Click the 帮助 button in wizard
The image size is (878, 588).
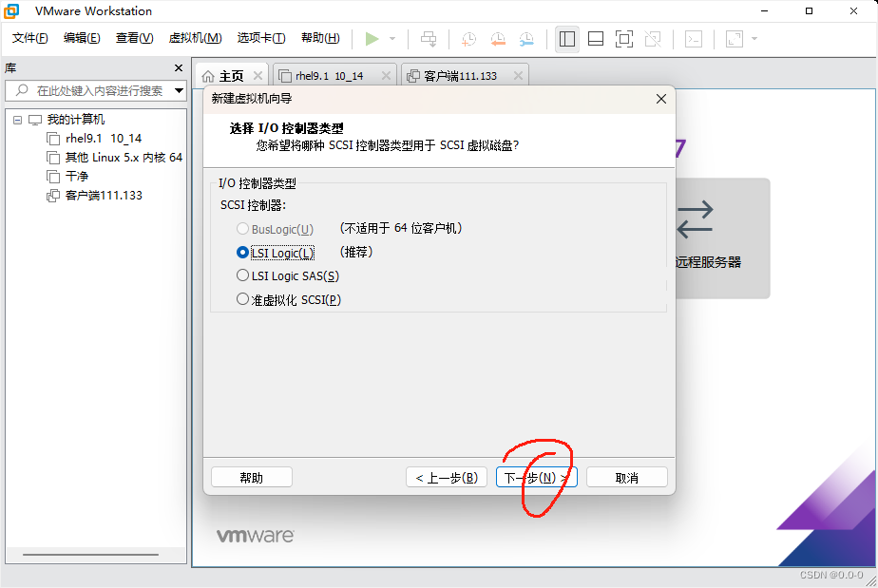pyautogui.click(x=252, y=478)
